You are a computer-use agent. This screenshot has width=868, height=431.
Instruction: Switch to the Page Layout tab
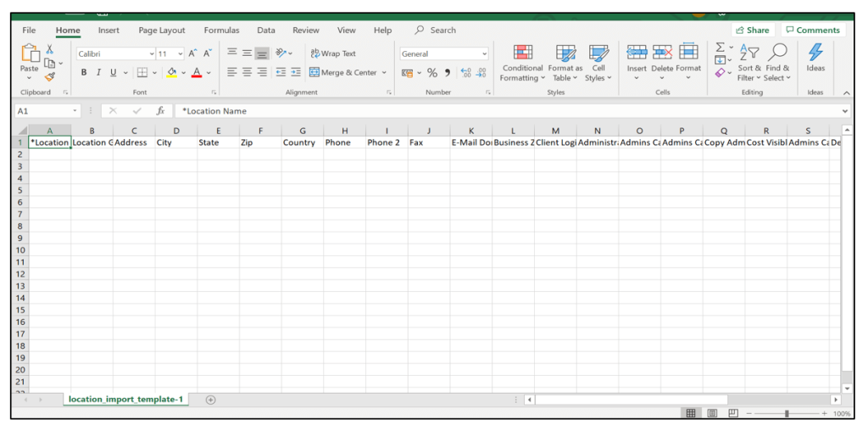click(x=162, y=31)
